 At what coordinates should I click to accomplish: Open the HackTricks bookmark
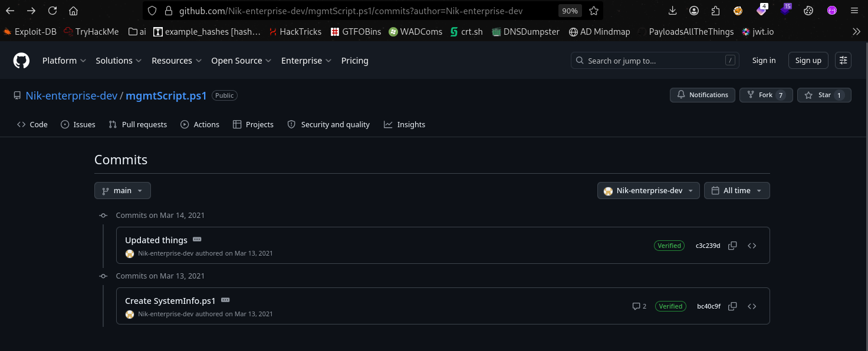coord(295,32)
